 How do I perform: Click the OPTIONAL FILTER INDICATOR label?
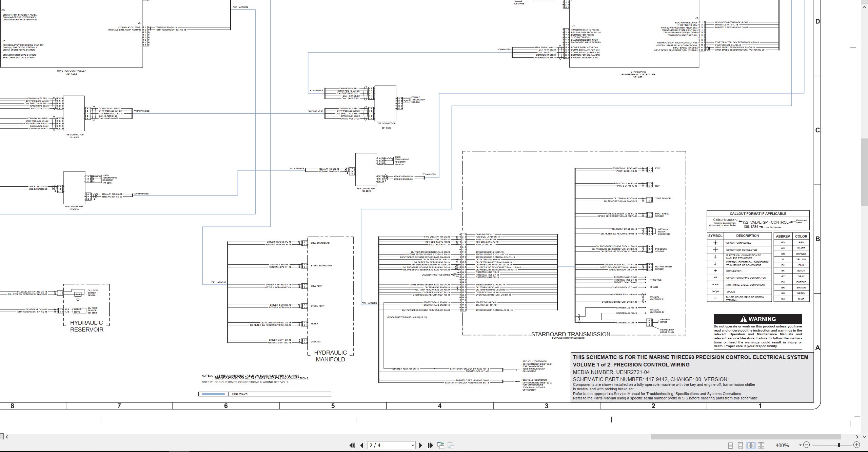pos(664,232)
